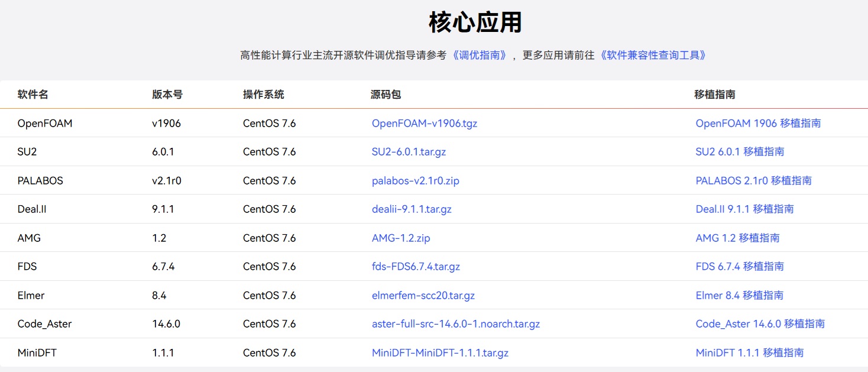This screenshot has height=372, width=868.
Task: Open the 《软件兼容性查询工具》 link
Action: (x=653, y=55)
